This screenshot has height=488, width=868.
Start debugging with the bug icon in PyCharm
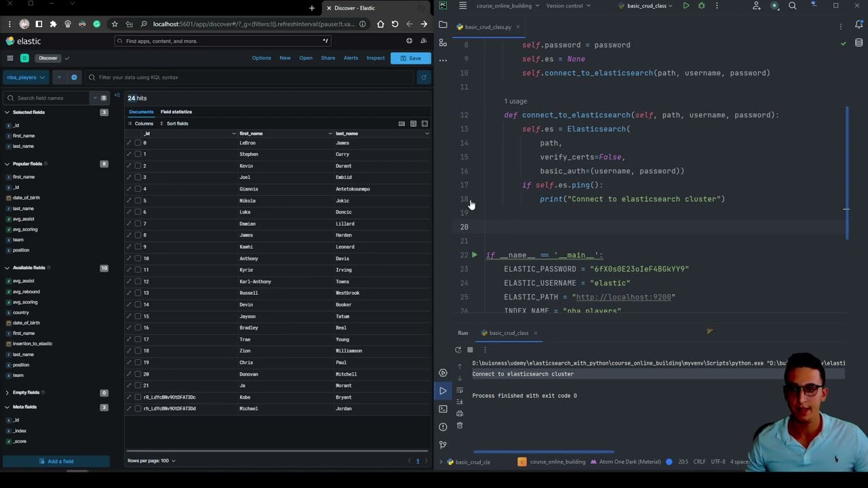click(x=701, y=6)
